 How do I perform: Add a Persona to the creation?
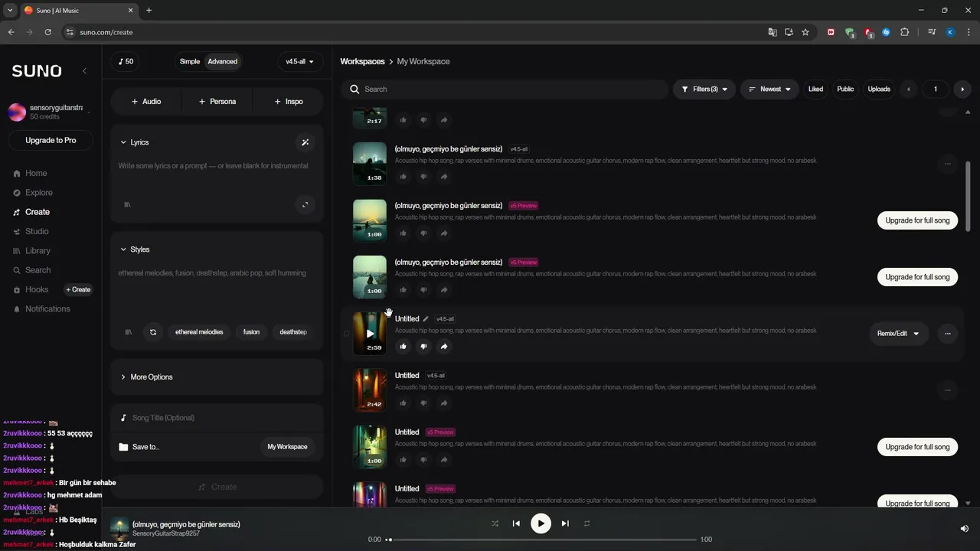[217, 102]
